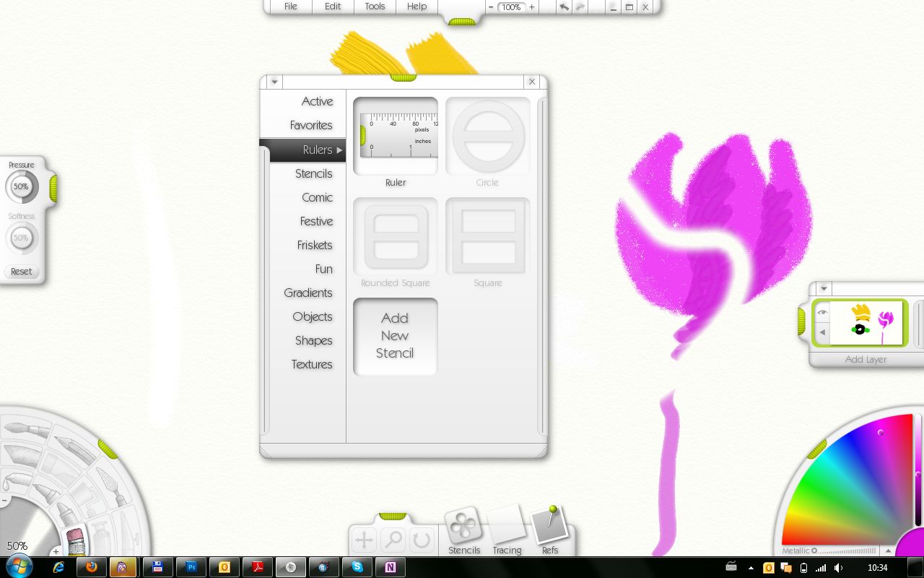The height and width of the screenshot is (578, 924).
Task: Open the Shapes stencil category
Action: tap(313, 340)
